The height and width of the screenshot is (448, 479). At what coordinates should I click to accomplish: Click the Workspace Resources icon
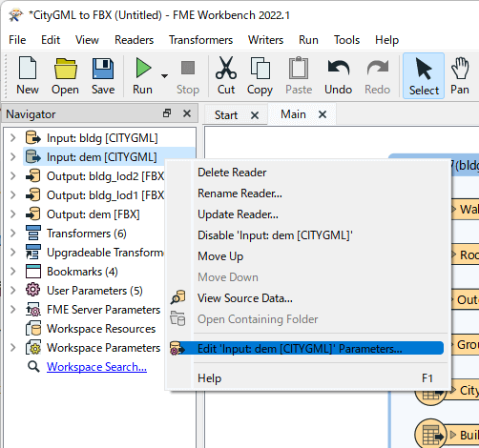(x=33, y=329)
